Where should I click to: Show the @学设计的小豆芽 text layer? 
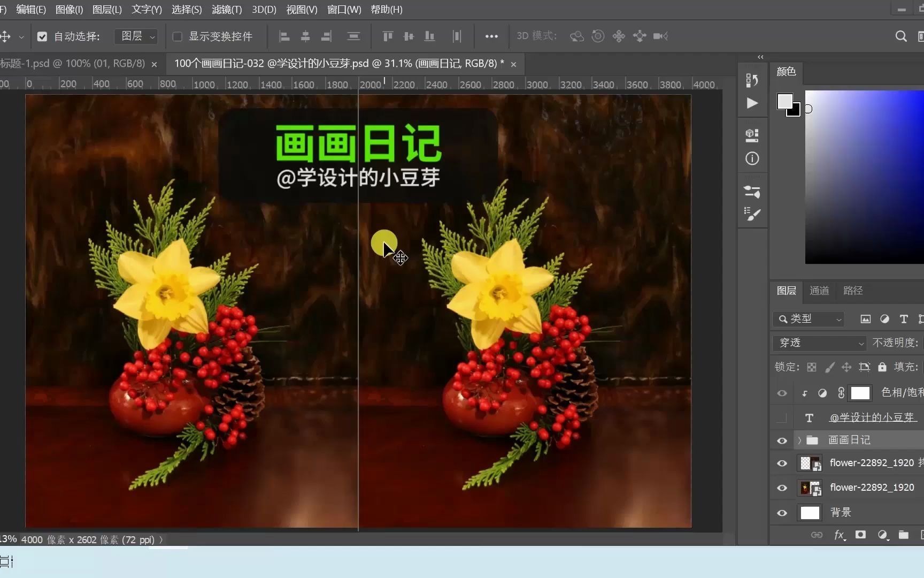782,417
